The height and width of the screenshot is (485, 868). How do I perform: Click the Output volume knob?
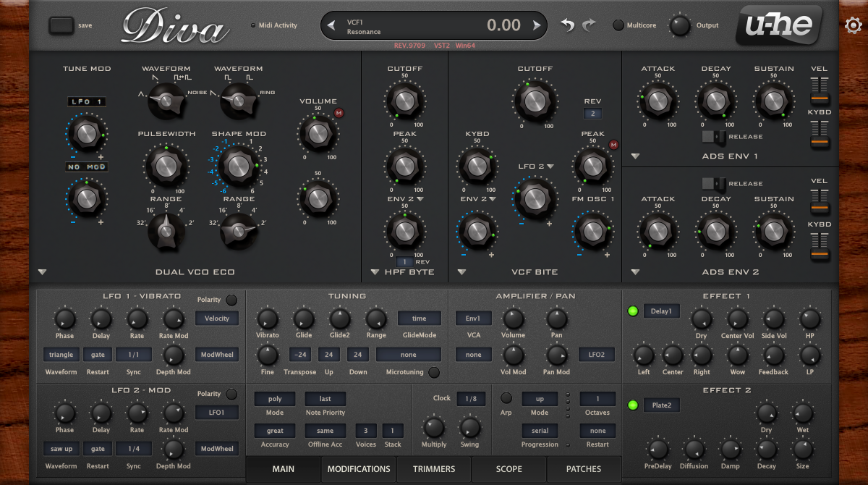coord(679,25)
